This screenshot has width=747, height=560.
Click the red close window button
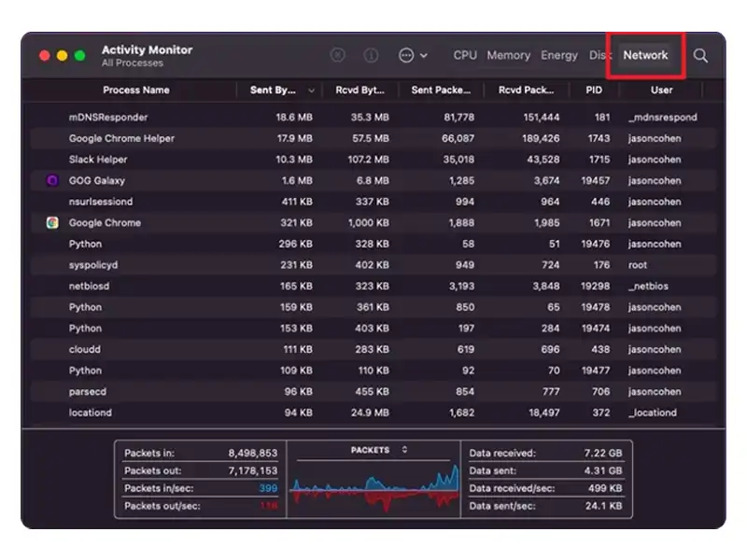(x=44, y=56)
